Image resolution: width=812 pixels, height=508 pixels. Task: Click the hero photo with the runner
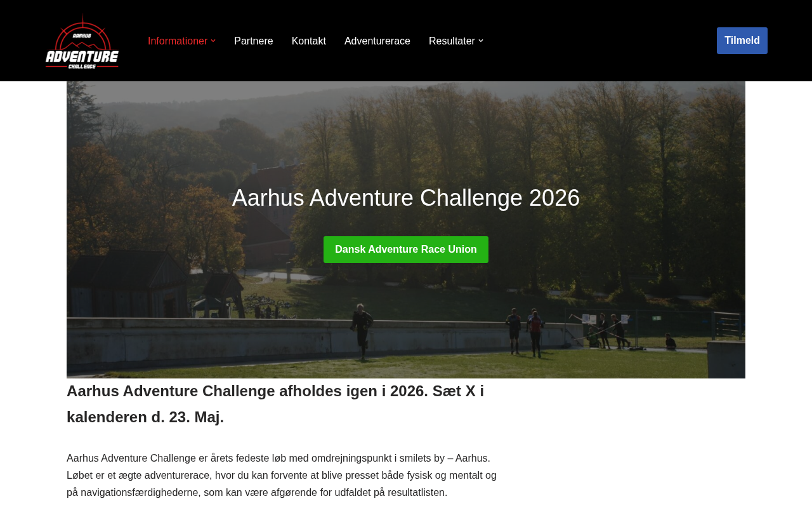(x=406, y=230)
